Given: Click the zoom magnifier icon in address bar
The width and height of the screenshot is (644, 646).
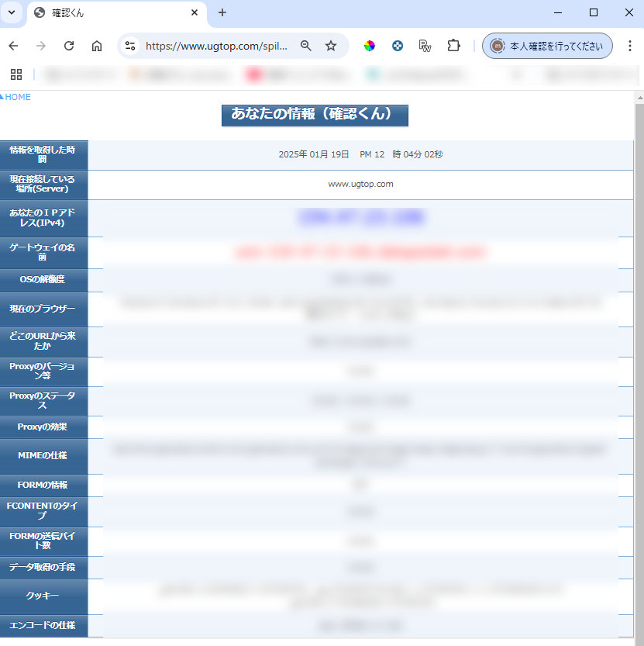Looking at the screenshot, I should [x=306, y=46].
